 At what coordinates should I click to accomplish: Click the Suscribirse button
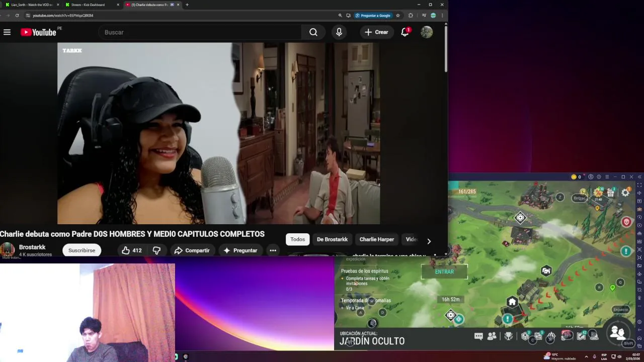tap(82, 250)
